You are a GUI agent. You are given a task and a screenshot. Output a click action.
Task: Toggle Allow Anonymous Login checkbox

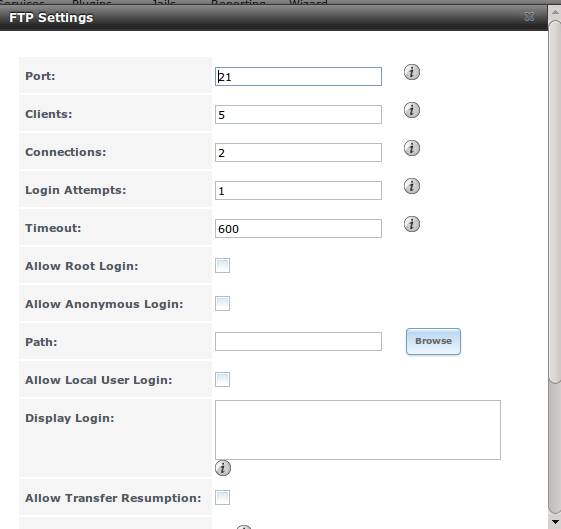pos(222,303)
